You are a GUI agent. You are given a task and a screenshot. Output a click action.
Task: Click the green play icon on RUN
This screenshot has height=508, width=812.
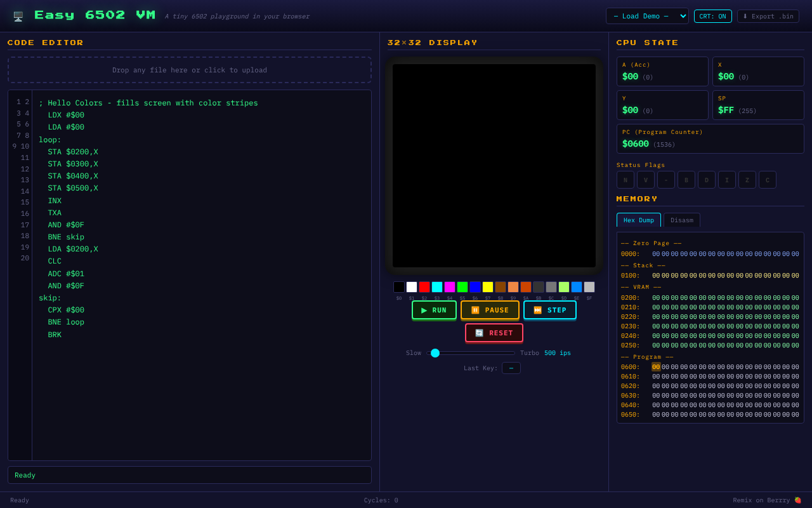click(423, 310)
